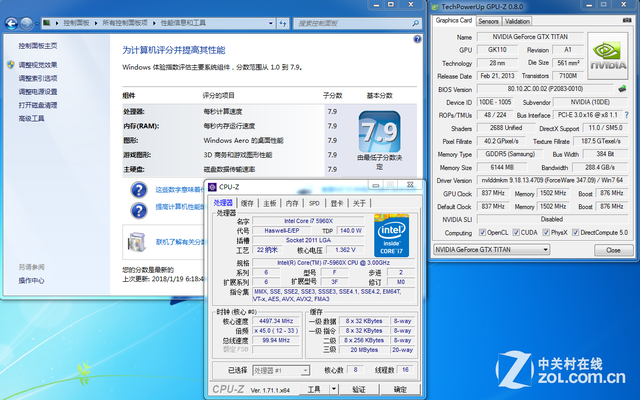
Task: Open 调整索引选项 link in sidebar
Action: pos(38,78)
